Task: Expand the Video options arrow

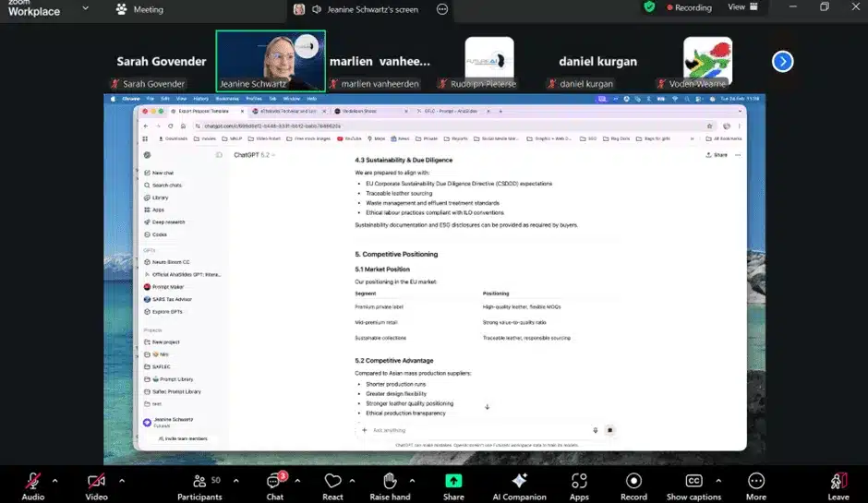Action: (122, 481)
